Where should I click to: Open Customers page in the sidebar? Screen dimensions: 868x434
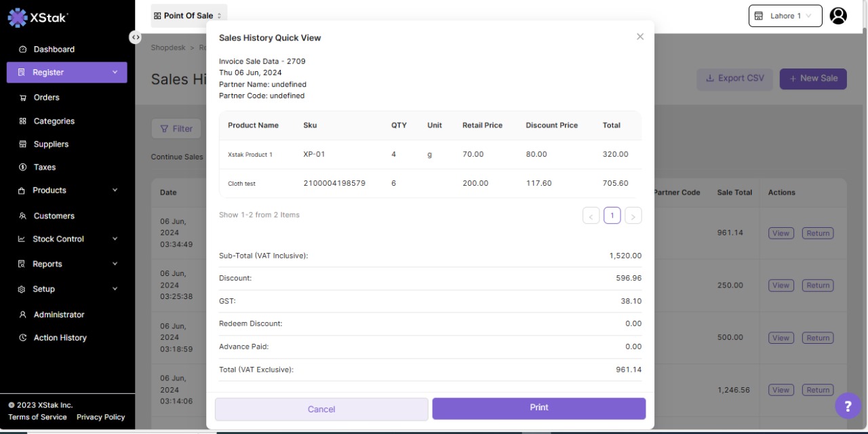point(54,216)
